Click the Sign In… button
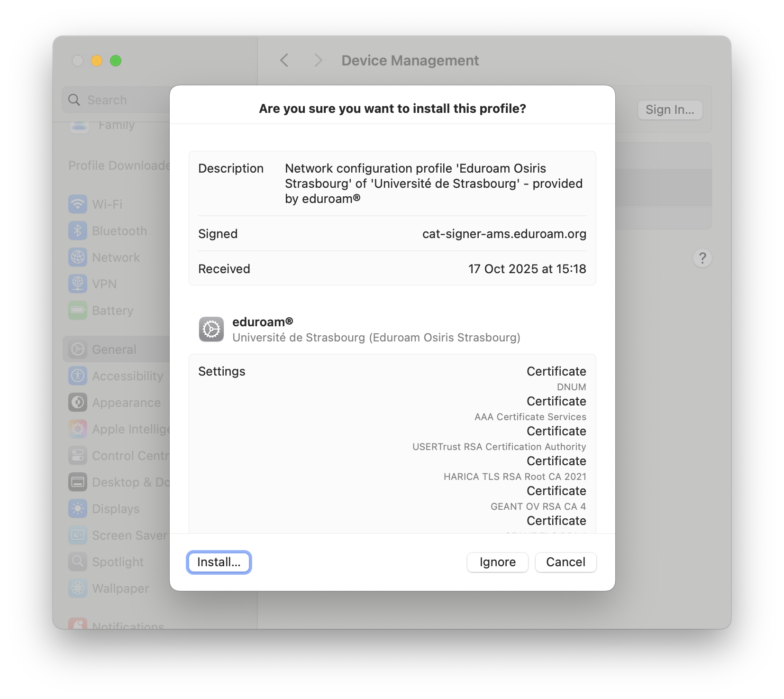The height and width of the screenshot is (699, 784). pyautogui.click(x=669, y=110)
